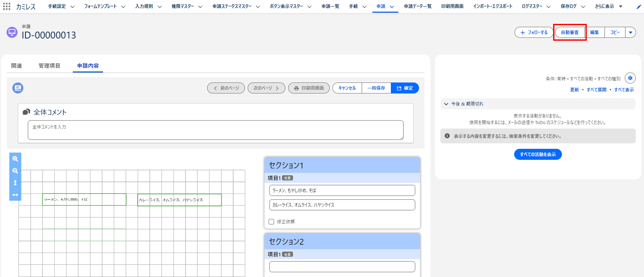Image resolution: width=644 pixels, height=277 pixels.
Task: Click the 印刷用画面 printer button
Action: (309, 88)
